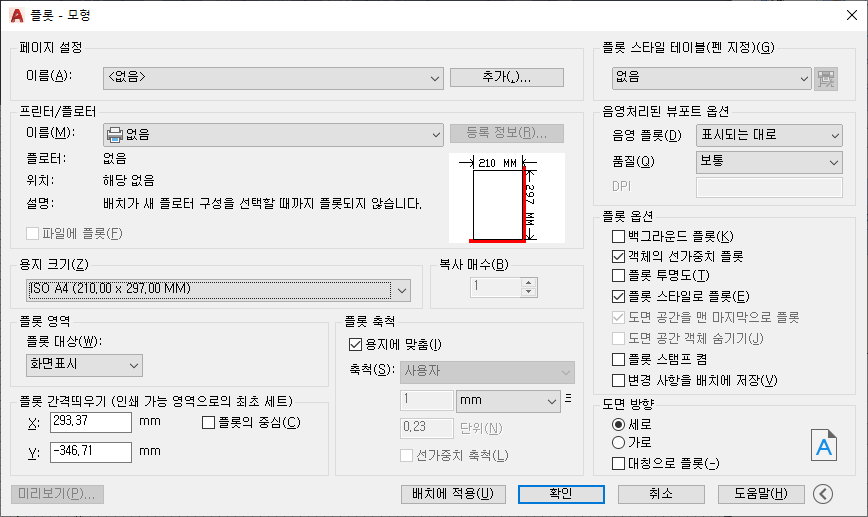Close the 플롯 dialog window

point(852,15)
